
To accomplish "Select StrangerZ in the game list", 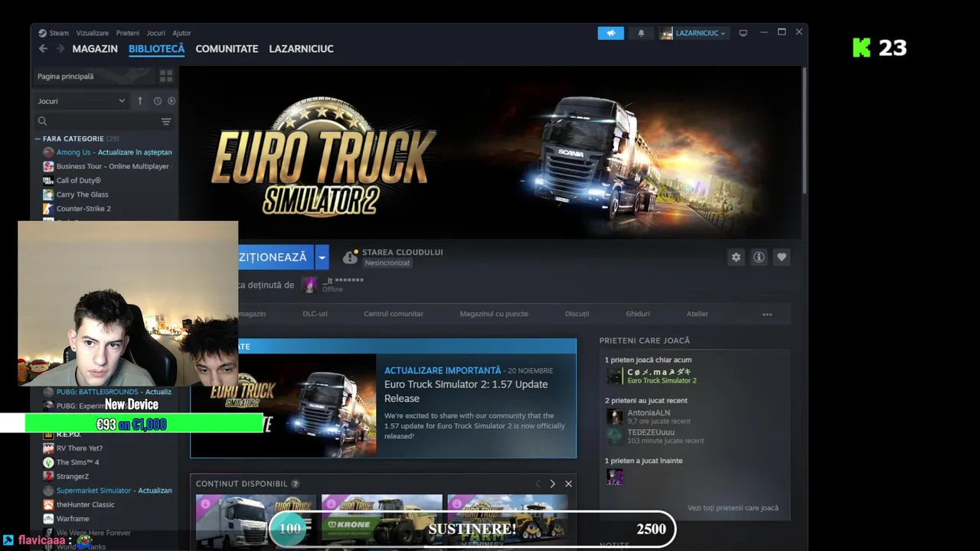I will pyautogui.click(x=73, y=476).
